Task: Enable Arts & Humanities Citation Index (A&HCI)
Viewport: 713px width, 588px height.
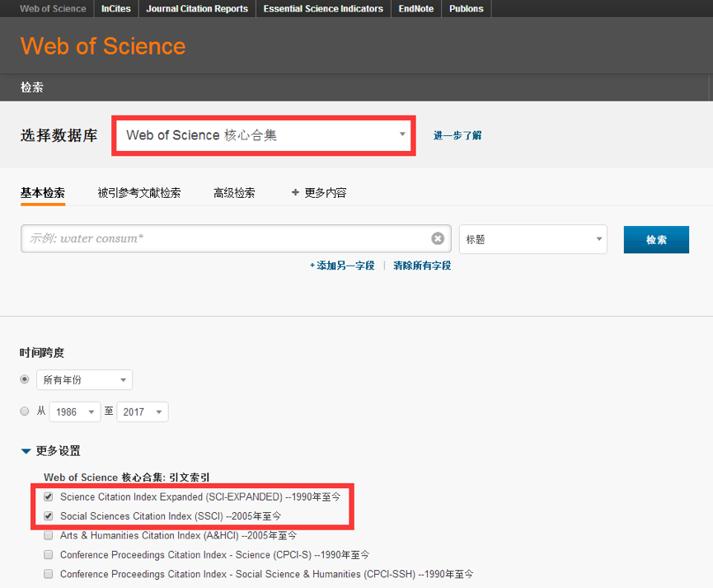Action: 48,535
